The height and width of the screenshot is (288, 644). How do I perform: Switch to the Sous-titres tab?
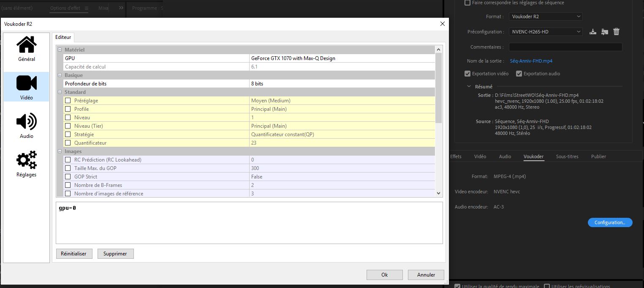click(567, 156)
